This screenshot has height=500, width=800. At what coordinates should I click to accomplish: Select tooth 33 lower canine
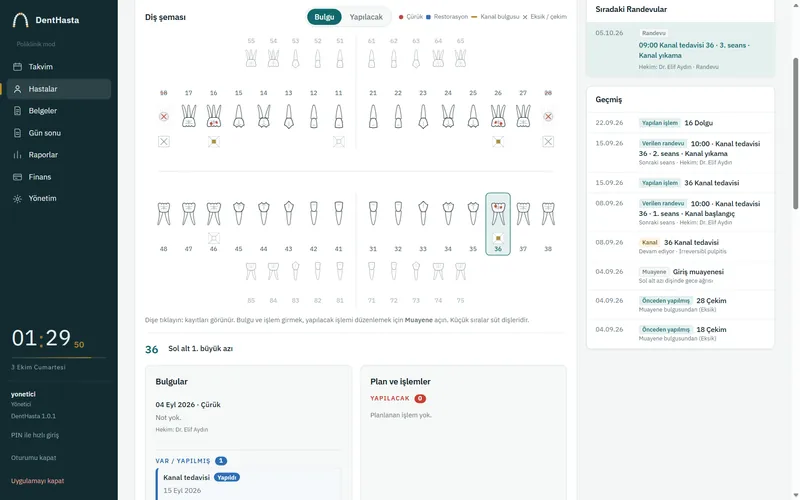[423, 213]
